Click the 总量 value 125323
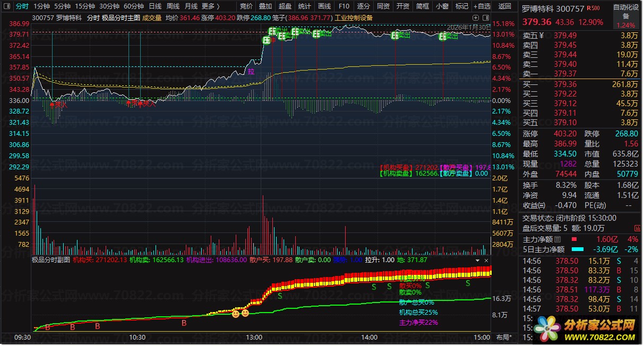The width and height of the screenshot is (644, 346). [625, 164]
